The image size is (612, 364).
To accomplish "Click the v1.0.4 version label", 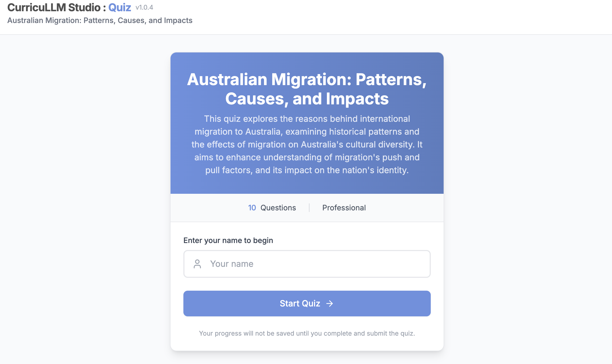I will (x=144, y=7).
